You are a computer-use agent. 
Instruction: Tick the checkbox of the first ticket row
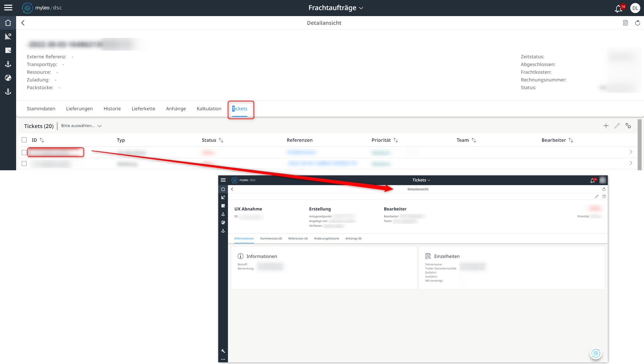point(24,153)
